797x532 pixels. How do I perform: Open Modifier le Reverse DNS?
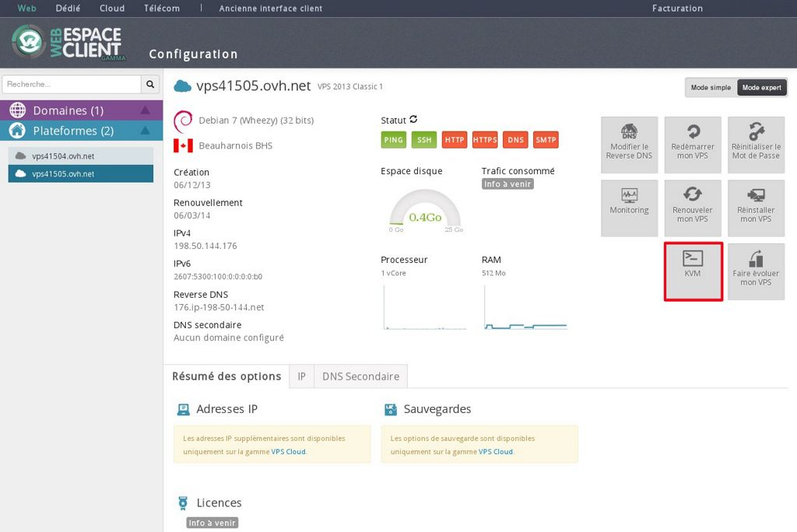(628, 145)
